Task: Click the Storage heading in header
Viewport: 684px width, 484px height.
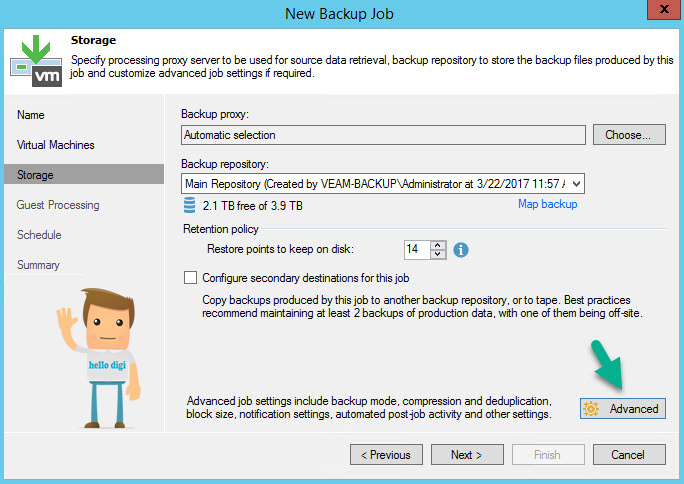Action: click(x=93, y=40)
